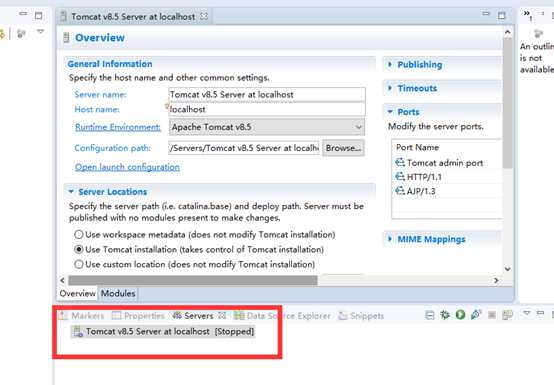
Task: Show hidden views chevron in Outline panel
Action: click(528, 14)
